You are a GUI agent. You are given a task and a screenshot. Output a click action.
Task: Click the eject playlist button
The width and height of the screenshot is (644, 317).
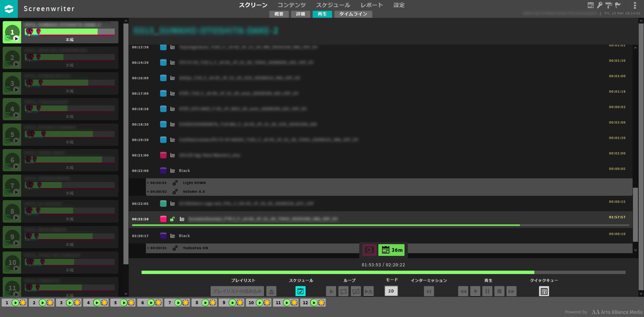tap(271, 291)
